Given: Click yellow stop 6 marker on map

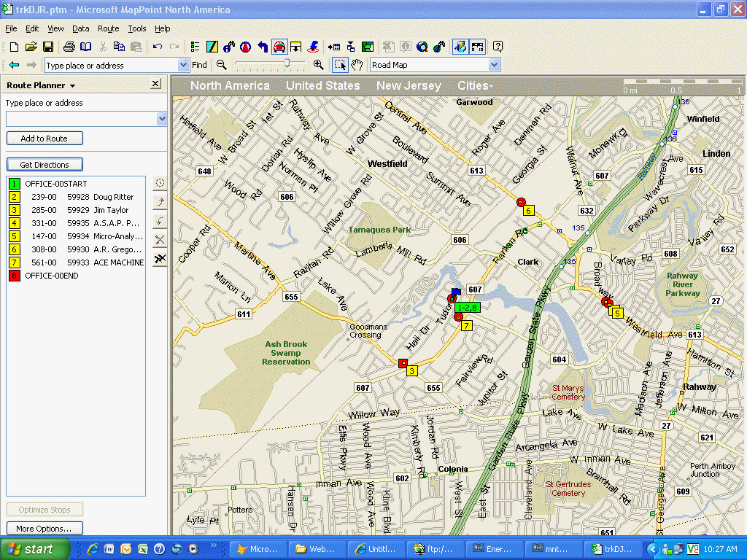Looking at the screenshot, I should tap(528, 211).
